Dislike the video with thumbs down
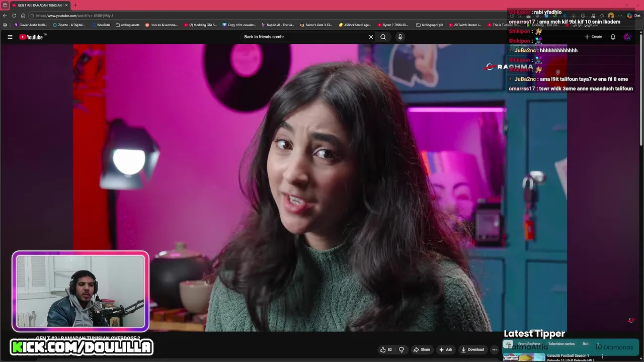Screen dimensions: 644x362 pos(401,349)
